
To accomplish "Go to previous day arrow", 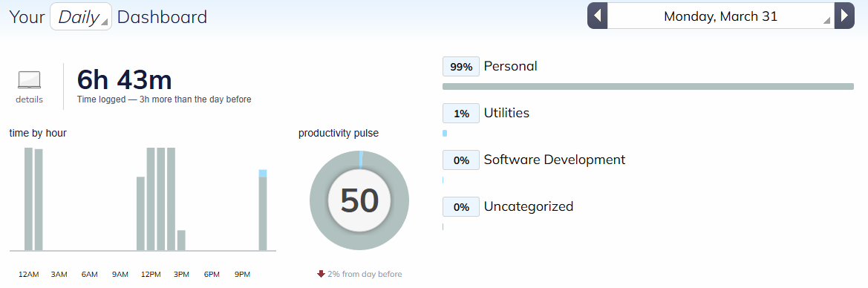I will 597,16.
